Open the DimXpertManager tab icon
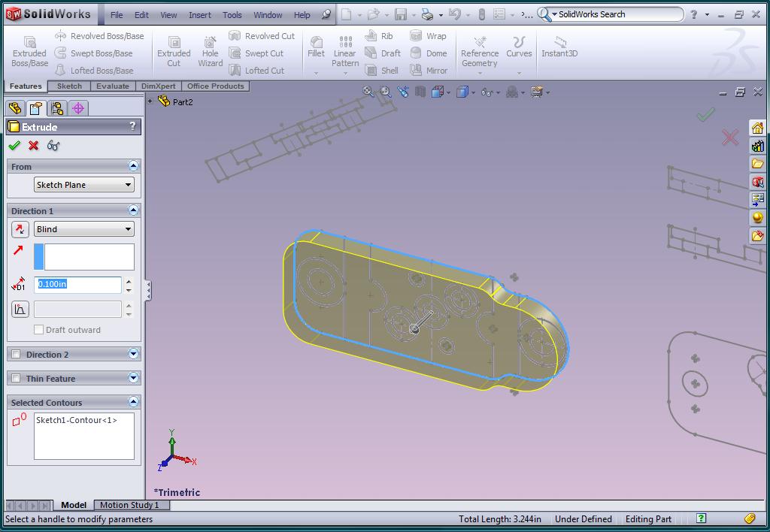The height and width of the screenshot is (532, 770). [78, 108]
